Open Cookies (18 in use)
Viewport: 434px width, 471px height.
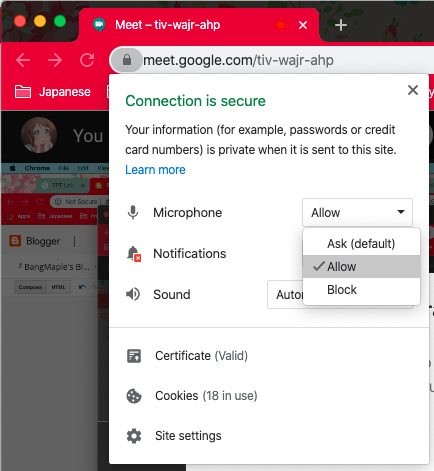(206, 396)
